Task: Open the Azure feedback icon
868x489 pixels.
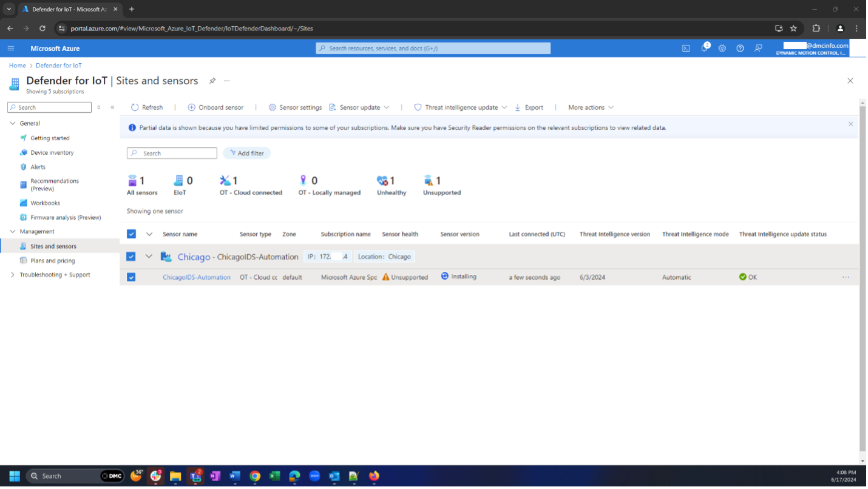Action: coord(758,49)
